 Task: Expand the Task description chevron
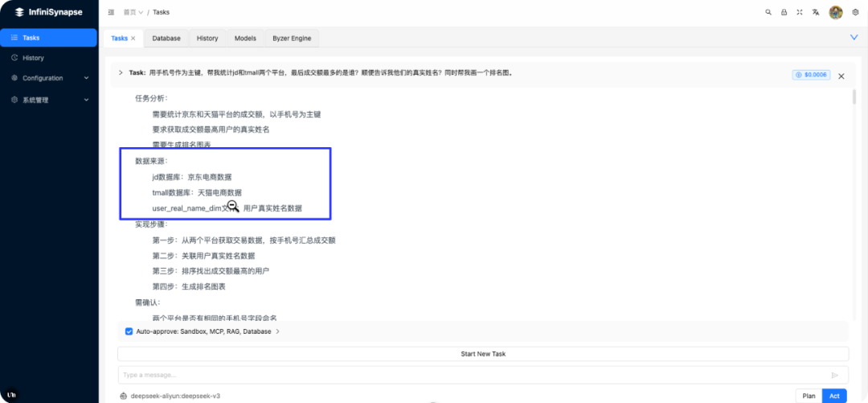pyautogui.click(x=121, y=72)
